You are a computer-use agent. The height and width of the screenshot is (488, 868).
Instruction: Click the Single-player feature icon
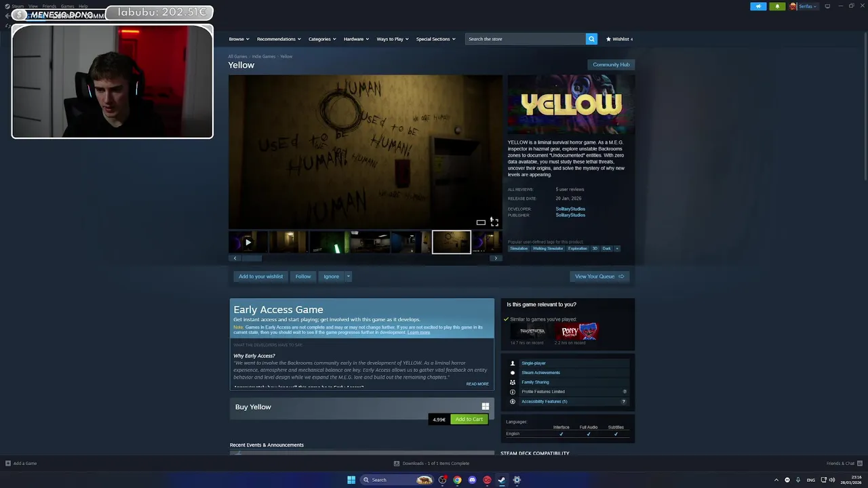513,363
